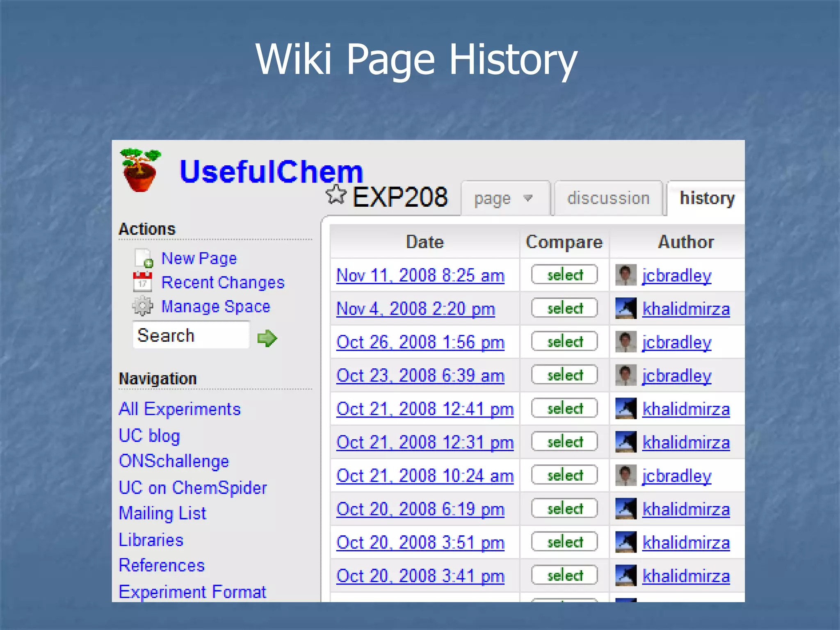Click into the Search input field
This screenshot has height=630, width=840.
[191, 336]
